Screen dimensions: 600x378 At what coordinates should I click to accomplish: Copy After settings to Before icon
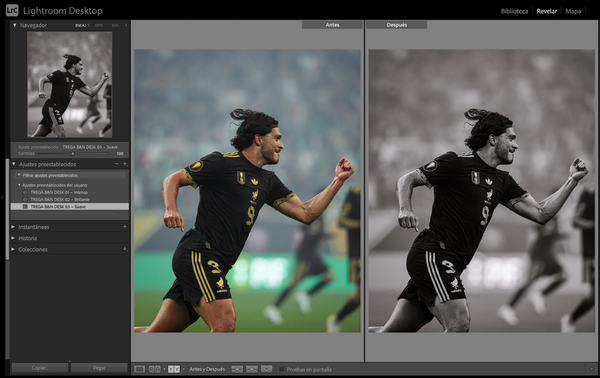point(252,369)
